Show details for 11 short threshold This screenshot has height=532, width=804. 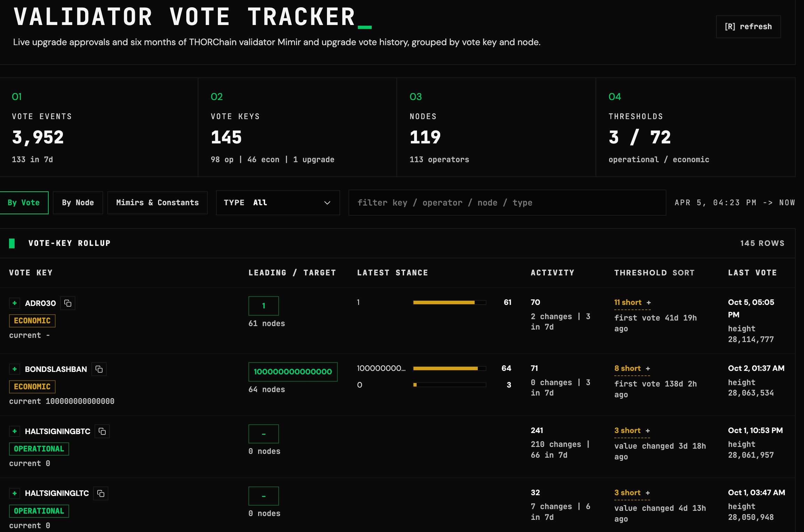point(632,303)
